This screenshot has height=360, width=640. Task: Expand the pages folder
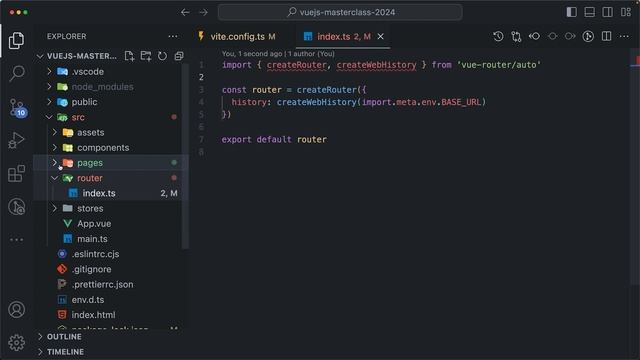tap(55, 162)
